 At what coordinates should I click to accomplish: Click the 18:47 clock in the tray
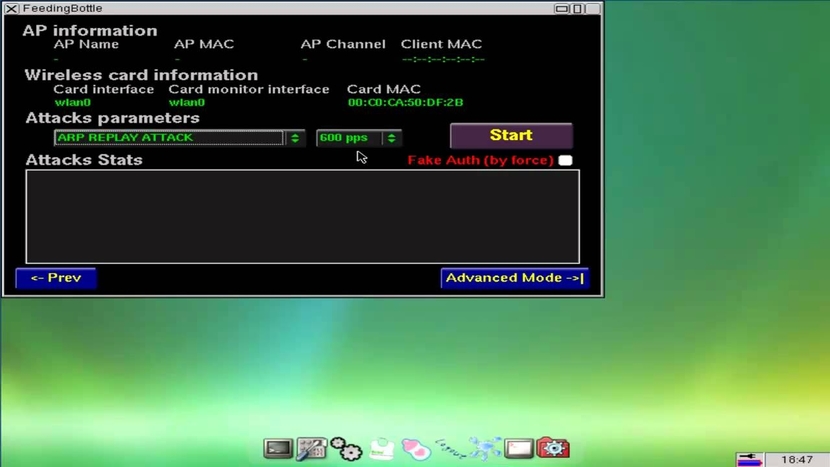click(797, 460)
